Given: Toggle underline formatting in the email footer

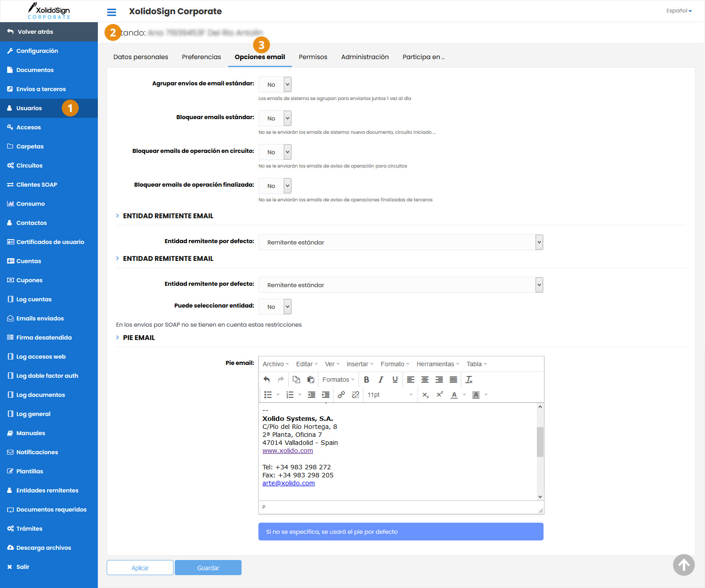Looking at the screenshot, I should (x=395, y=380).
